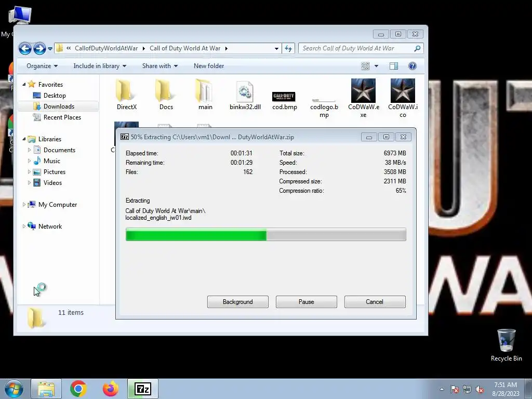Launch Google Chrome from the taskbar
The width and height of the screenshot is (532, 399).
tap(78, 389)
